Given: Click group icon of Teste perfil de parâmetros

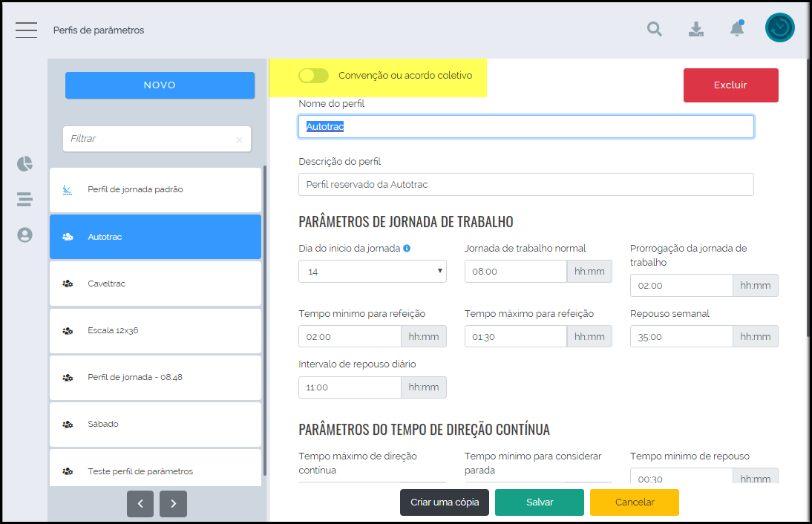Looking at the screenshot, I should click(68, 471).
